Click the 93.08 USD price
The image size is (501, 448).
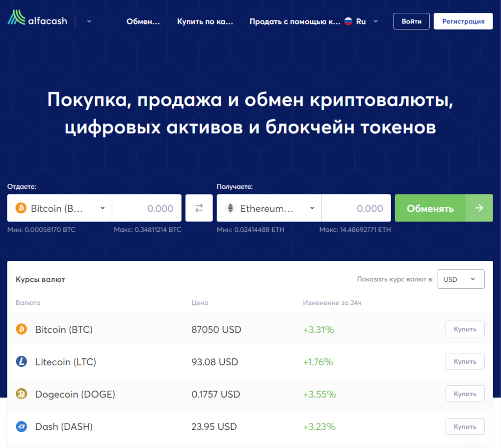tap(215, 362)
